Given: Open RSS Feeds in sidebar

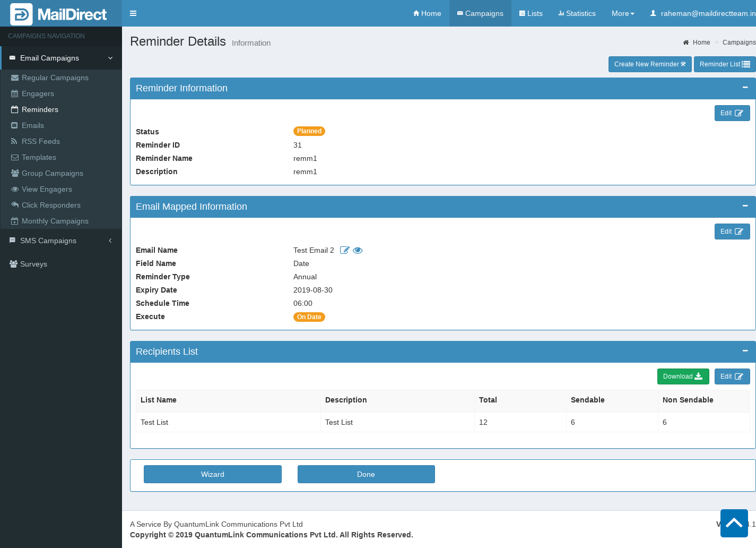Looking at the screenshot, I should (x=40, y=141).
